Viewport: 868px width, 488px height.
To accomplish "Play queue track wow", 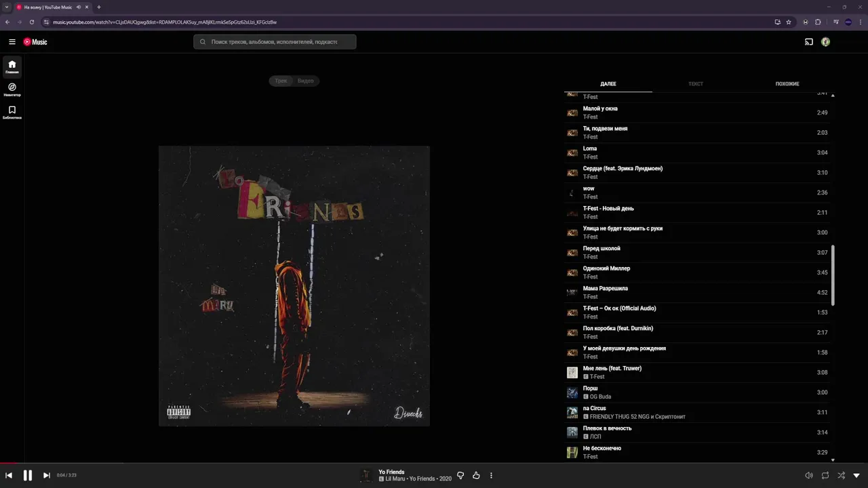I will (x=698, y=192).
